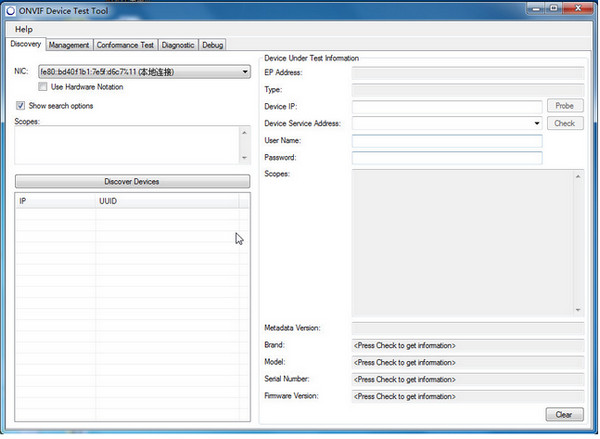Screen dimensions: 600x439
Task: Go to the Debug tab
Action: click(212, 45)
